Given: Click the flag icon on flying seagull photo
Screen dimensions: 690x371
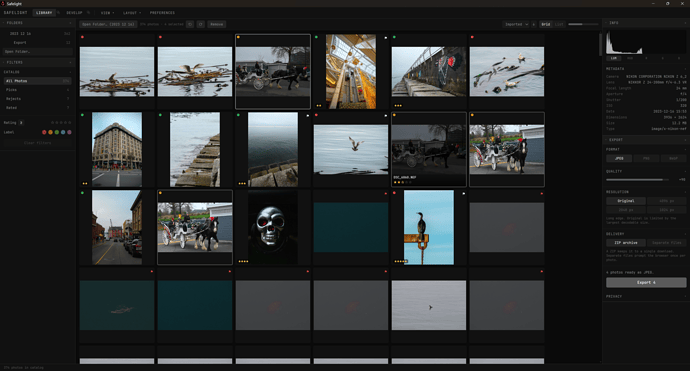Looking at the screenshot, I should [385, 116].
